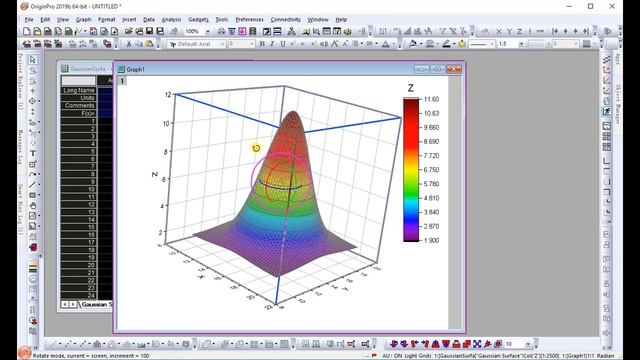Expand the Project Explorer side tab

click(20, 81)
